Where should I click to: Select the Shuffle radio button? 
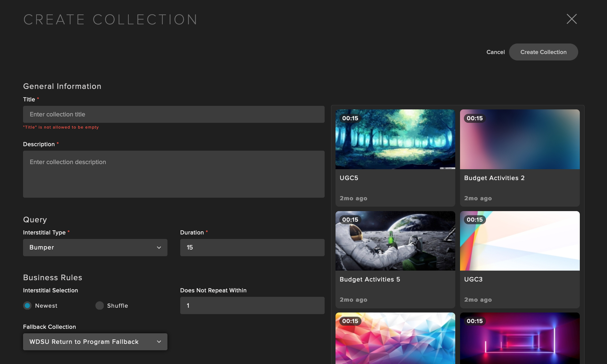100,305
